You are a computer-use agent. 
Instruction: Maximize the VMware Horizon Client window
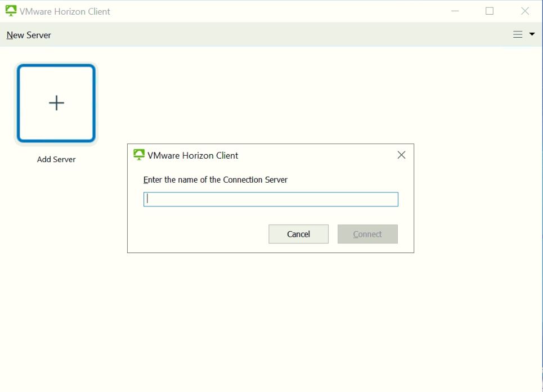[490, 11]
